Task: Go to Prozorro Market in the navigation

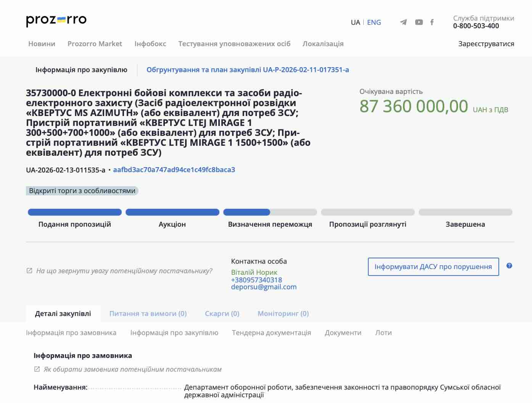Action: [x=95, y=44]
